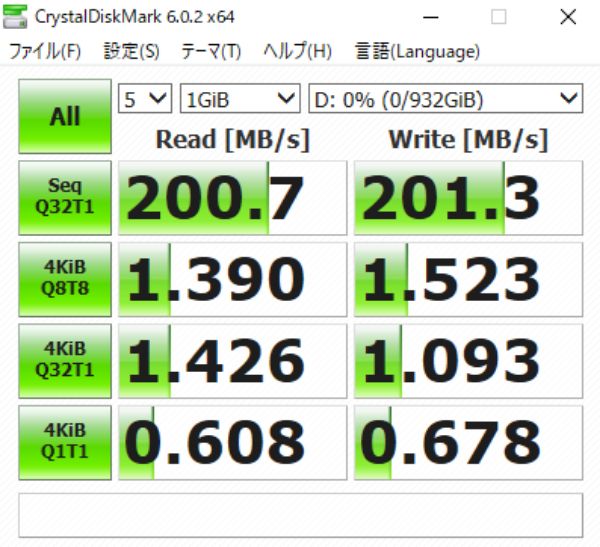
Task: Open the 設定(S) menu
Action: coord(131,51)
